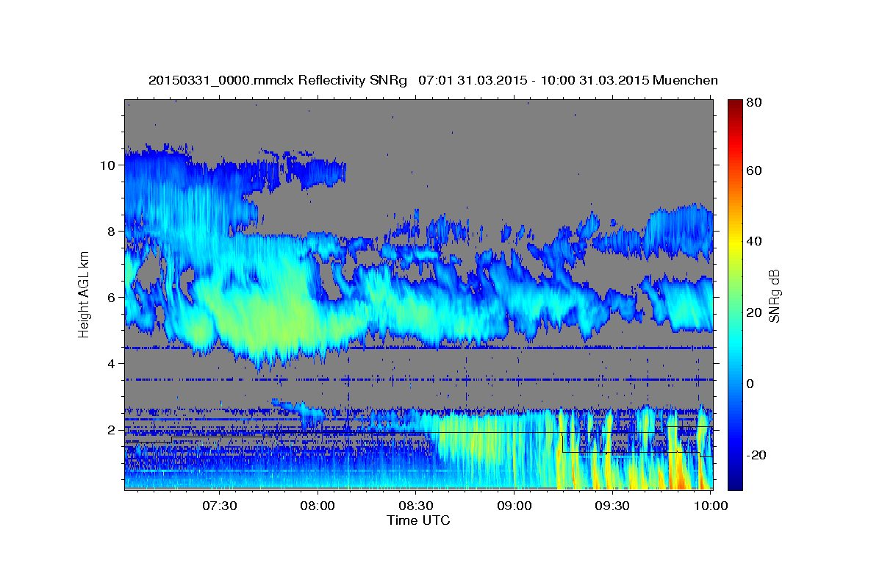This screenshot has width=882, height=588.
Task: Click the '09:00' time axis label
Action: (514, 506)
